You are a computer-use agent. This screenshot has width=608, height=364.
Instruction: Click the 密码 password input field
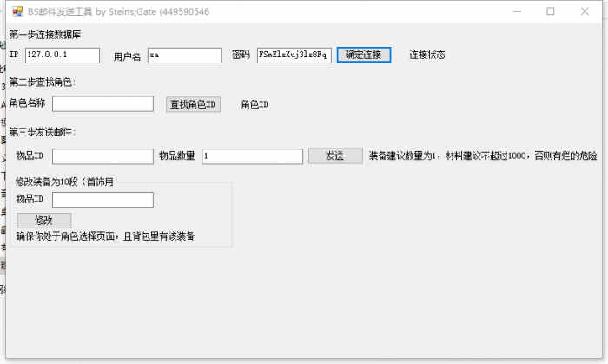294,55
